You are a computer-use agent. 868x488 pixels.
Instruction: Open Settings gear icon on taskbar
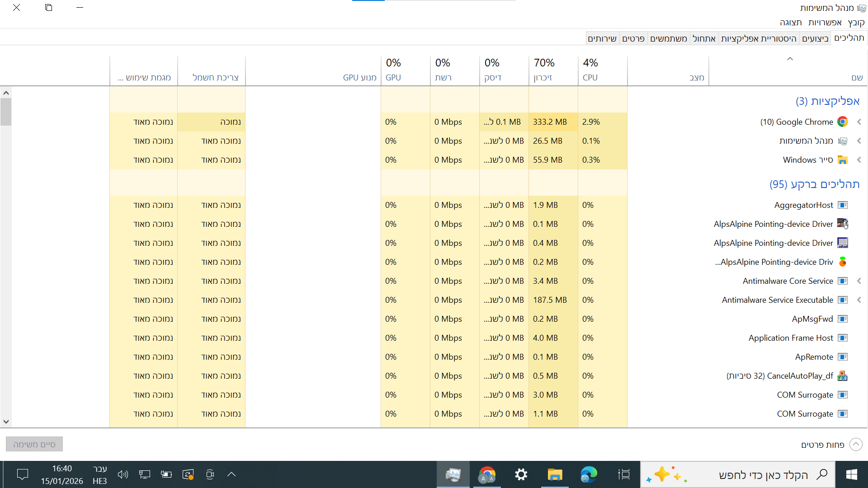coord(521,474)
